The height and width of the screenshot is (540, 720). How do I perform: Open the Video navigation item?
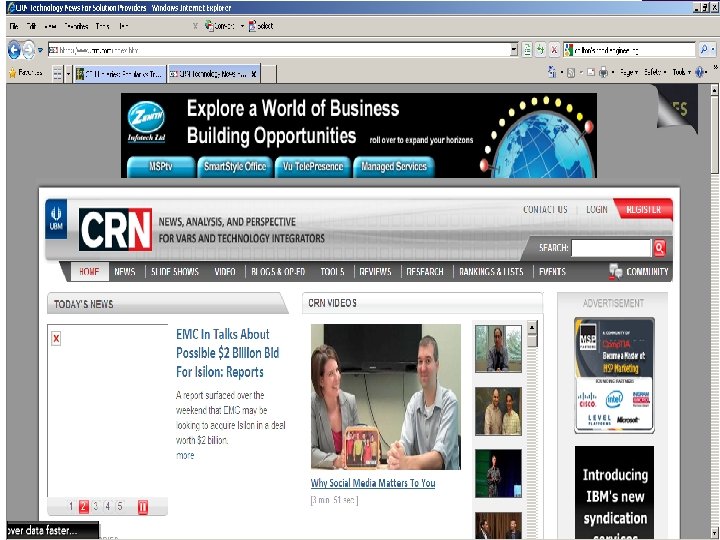225,272
